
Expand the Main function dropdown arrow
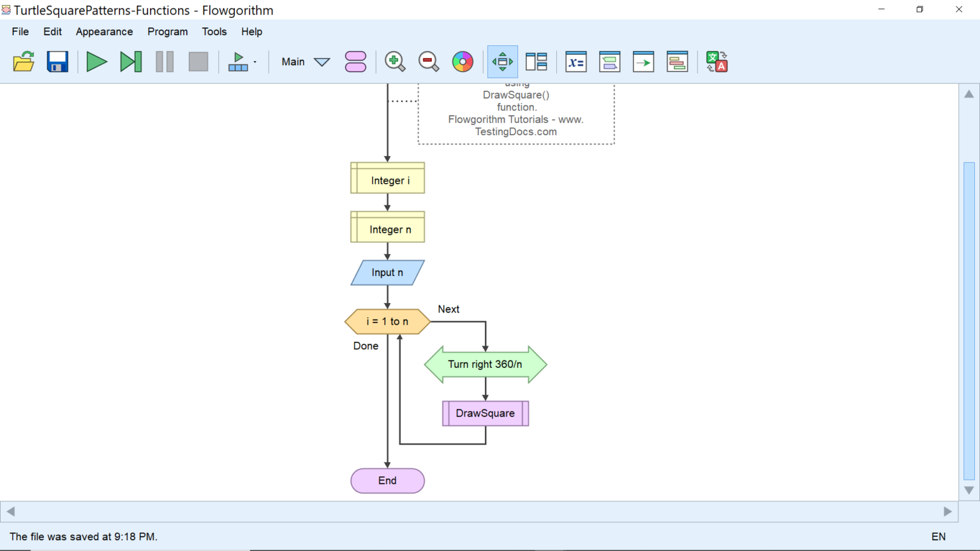322,62
